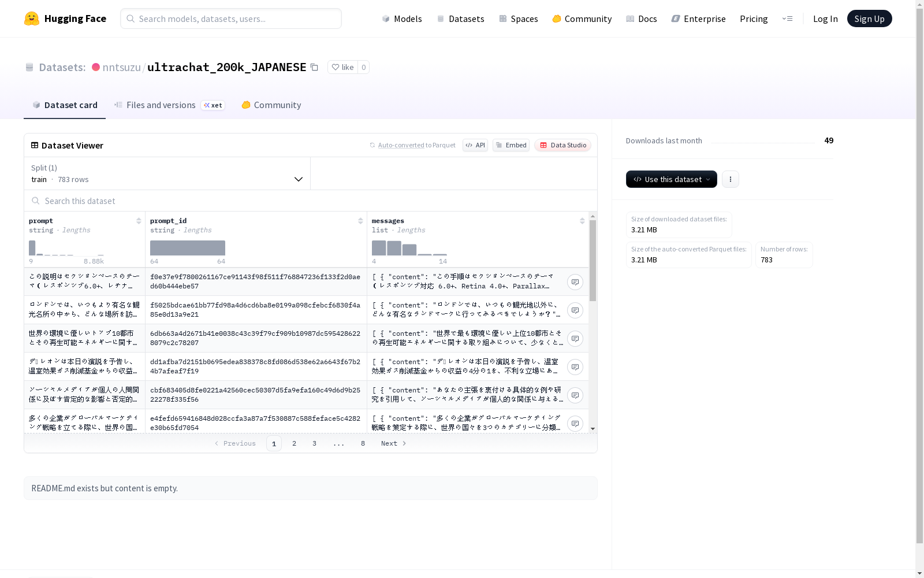This screenshot has height=578, width=924.
Task: Open conversation view for 6db663a4 row
Action: [575, 339]
